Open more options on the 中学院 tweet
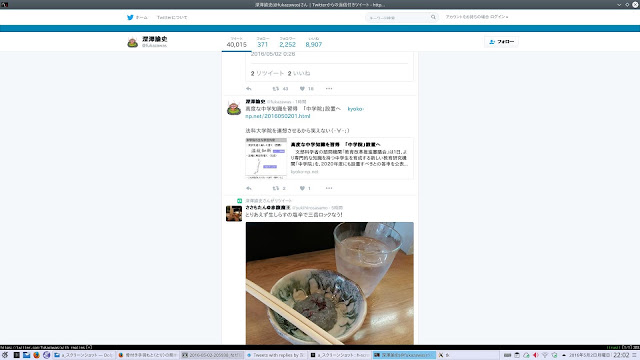640x360 pixels. tap(329, 188)
